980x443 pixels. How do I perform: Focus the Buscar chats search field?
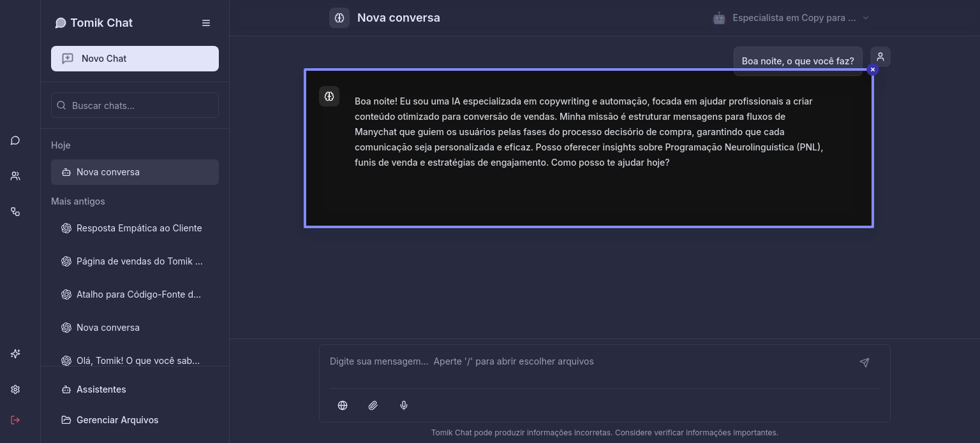coord(135,106)
